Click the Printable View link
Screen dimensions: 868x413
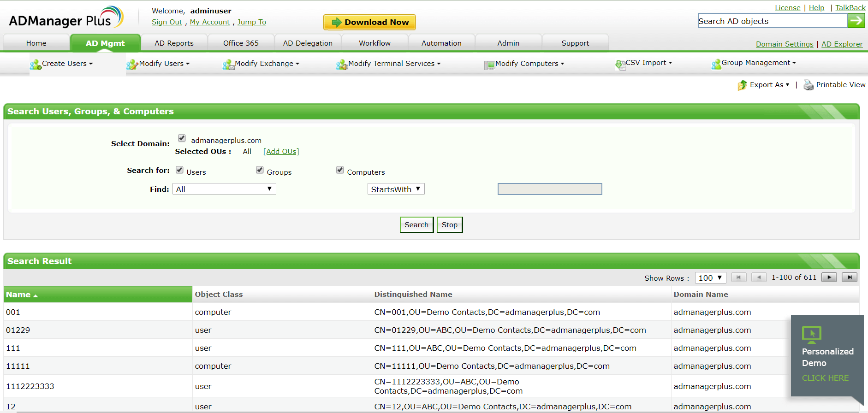click(x=841, y=85)
